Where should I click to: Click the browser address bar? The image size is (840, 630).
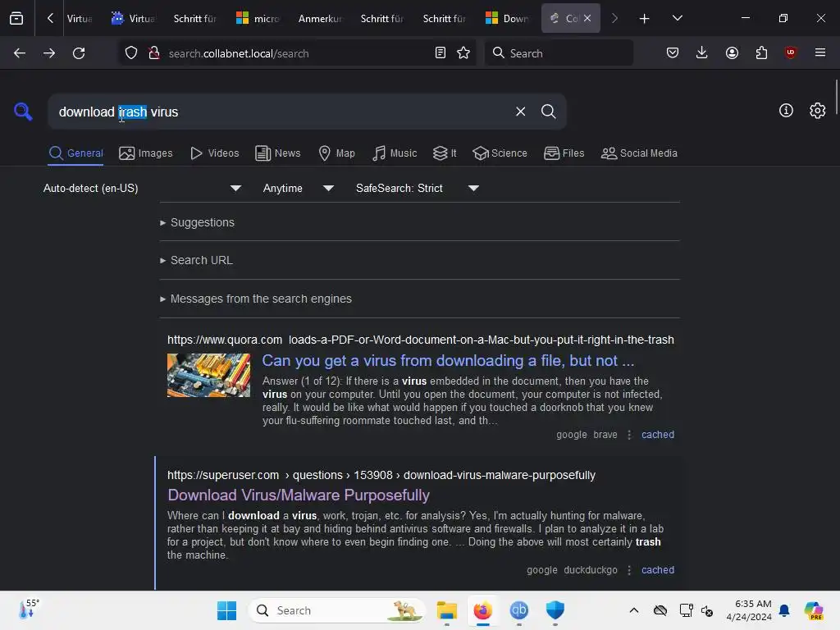[297, 53]
